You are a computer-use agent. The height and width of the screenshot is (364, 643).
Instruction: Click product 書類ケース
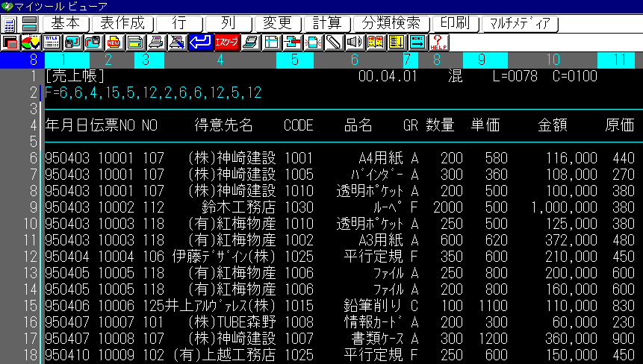coord(377,339)
